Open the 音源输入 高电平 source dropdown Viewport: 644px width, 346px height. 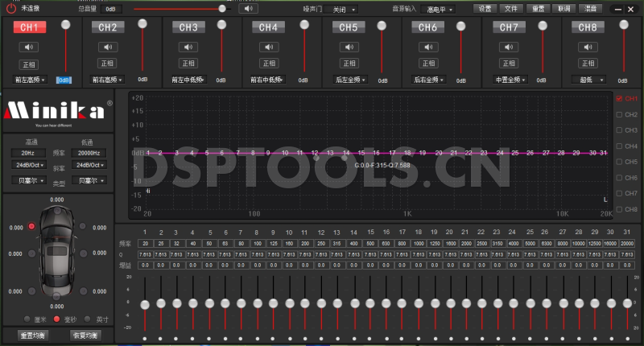[439, 10]
